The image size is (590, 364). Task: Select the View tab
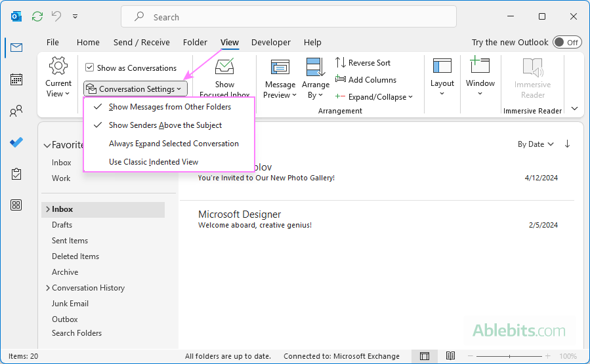(230, 42)
